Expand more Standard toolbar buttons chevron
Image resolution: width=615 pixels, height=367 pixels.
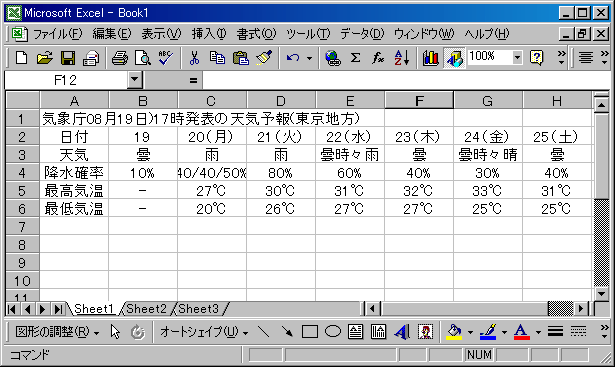coord(562,58)
